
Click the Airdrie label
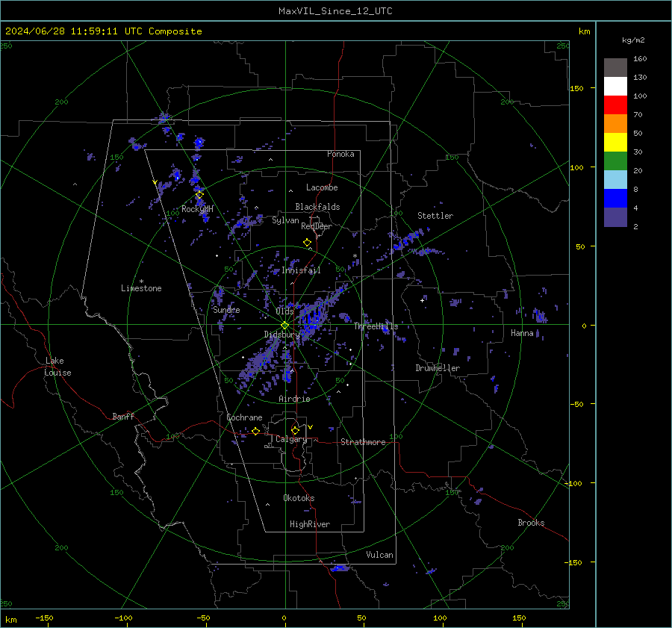294,399
